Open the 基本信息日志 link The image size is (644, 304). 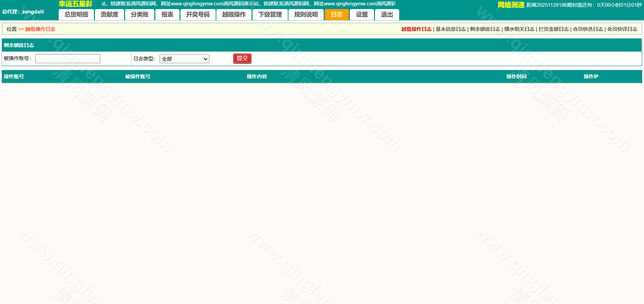click(450, 29)
